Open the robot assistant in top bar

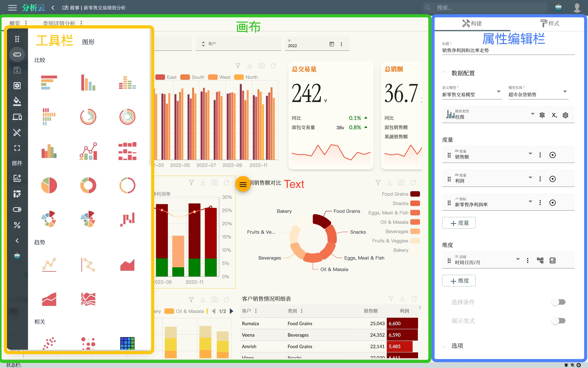click(x=558, y=8)
